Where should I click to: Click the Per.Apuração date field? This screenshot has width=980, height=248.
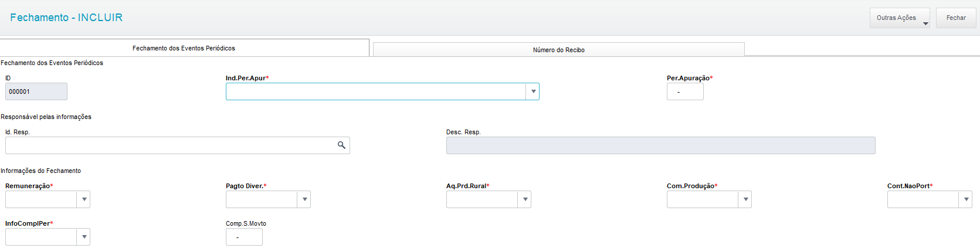tap(685, 91)
